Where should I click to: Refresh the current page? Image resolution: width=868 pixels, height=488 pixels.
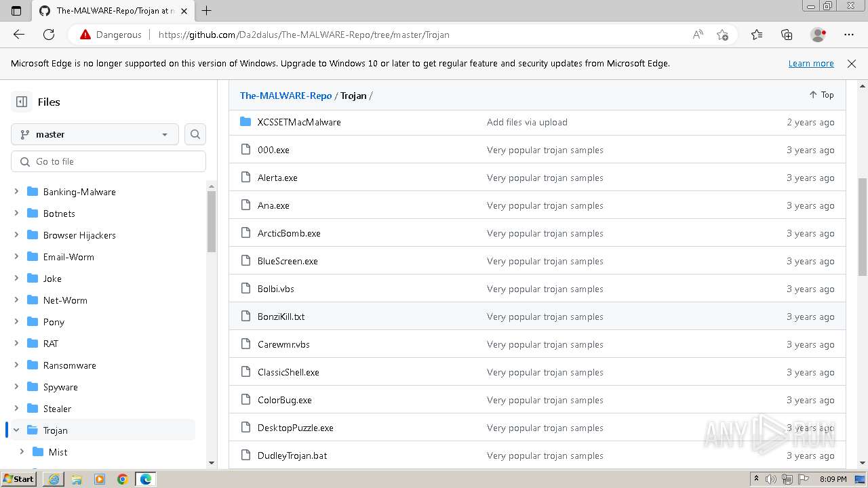[x=49, y=35]
